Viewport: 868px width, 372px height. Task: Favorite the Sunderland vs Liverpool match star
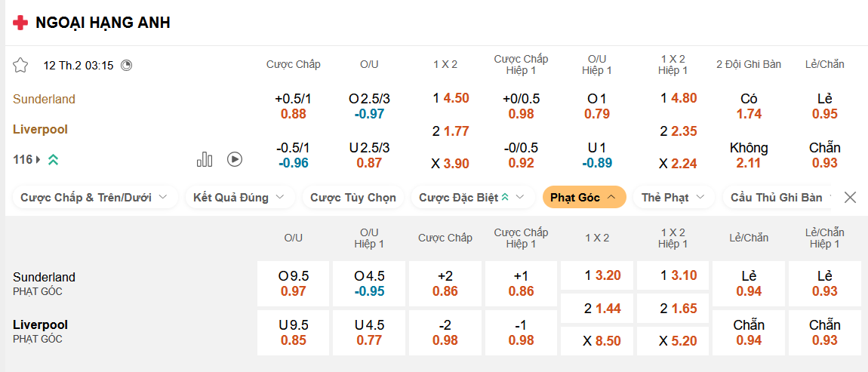(x=20, y=65)
